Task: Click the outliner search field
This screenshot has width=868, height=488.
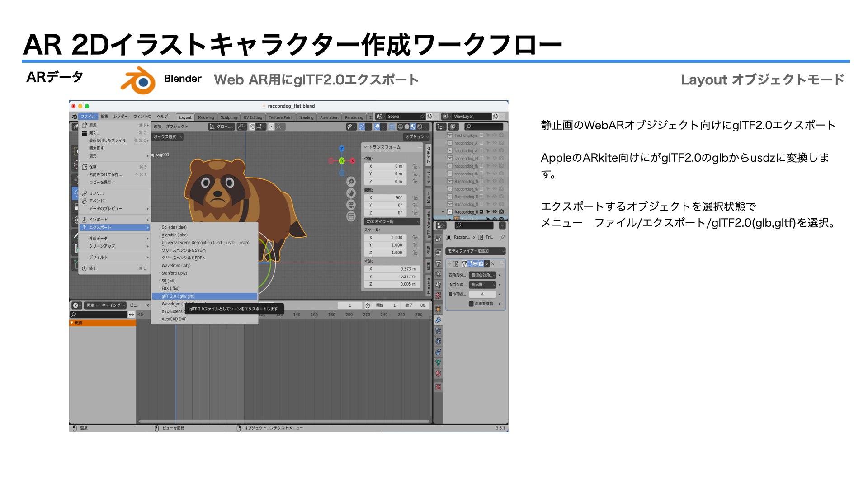Action: point(483,127)
